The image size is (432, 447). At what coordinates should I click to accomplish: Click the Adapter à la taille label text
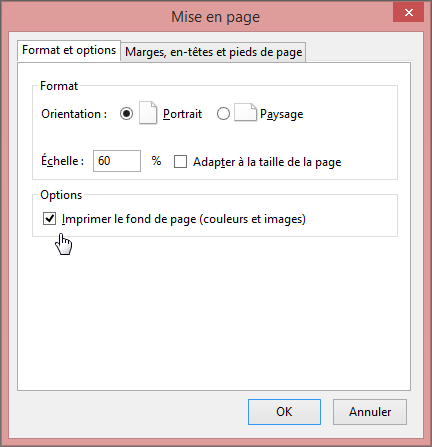pos(267,162)
